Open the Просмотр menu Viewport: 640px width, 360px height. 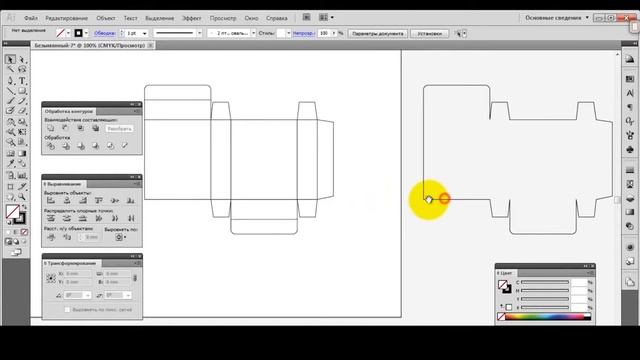pos(223,18)
